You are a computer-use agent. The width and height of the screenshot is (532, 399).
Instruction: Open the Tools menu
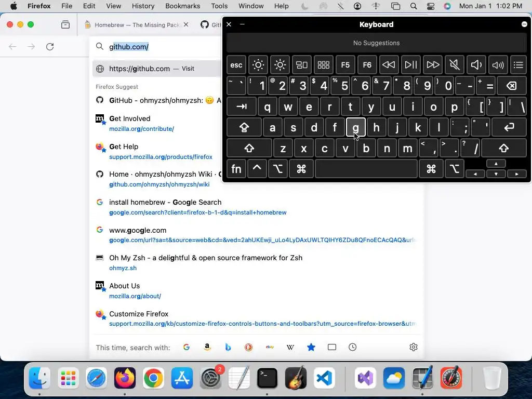tap(219, 6)
